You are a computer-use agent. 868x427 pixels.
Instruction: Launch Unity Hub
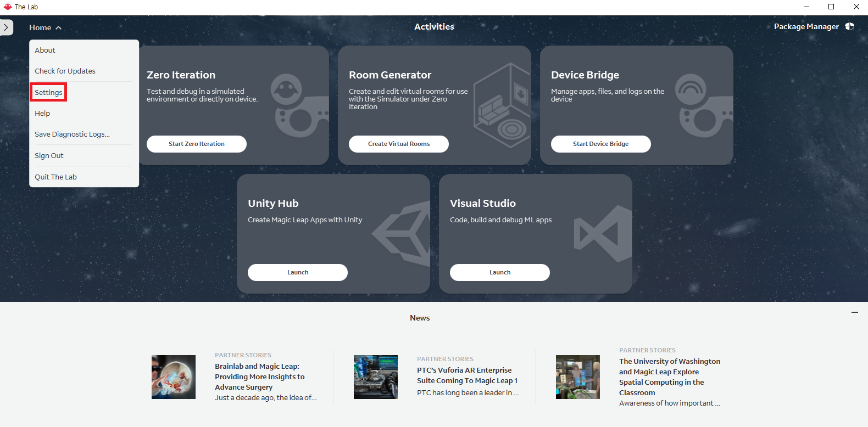[x=298, y=272]
